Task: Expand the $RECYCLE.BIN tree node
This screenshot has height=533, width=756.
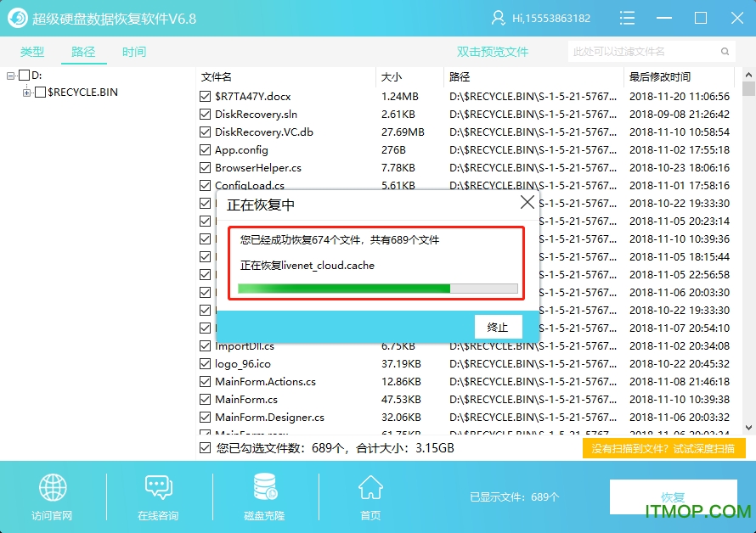Action: point(26,92)
